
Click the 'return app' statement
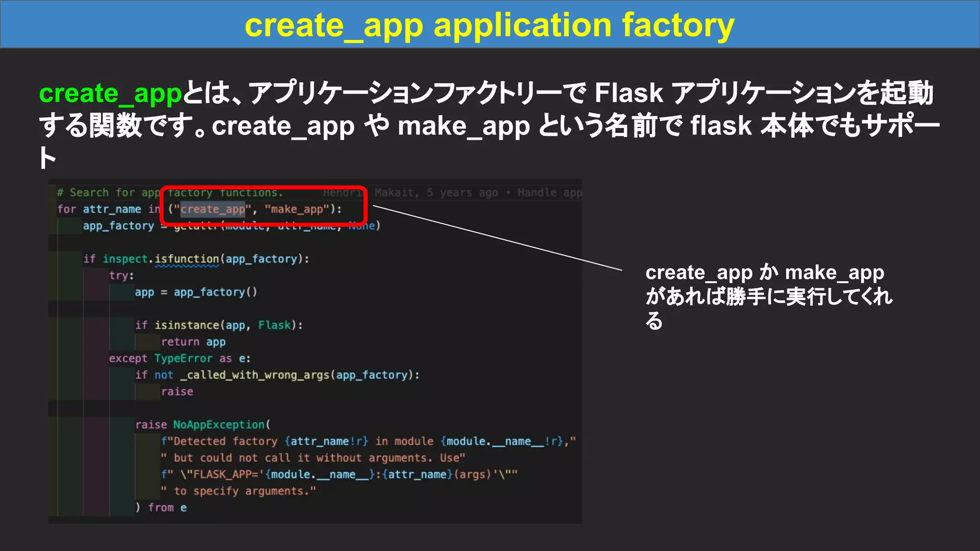click(x=193, y=342)
